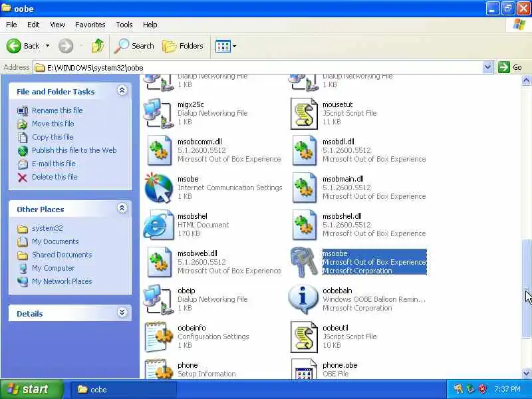This screenshot has height=399, width=532.
Task: Open Shared Documents in Other Places
Action: 62,255
